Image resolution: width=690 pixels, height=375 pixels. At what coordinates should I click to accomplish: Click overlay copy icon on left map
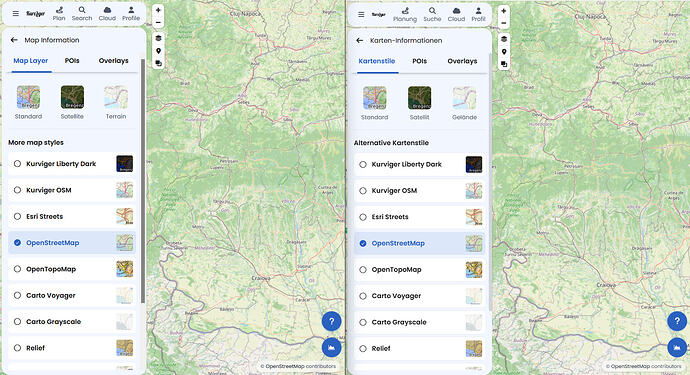click(x=158, y=63)
